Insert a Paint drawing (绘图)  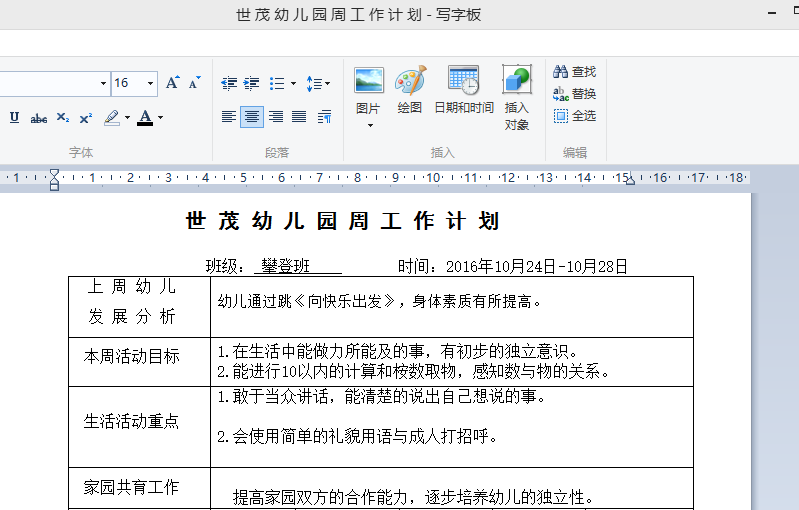click(410, 91)
